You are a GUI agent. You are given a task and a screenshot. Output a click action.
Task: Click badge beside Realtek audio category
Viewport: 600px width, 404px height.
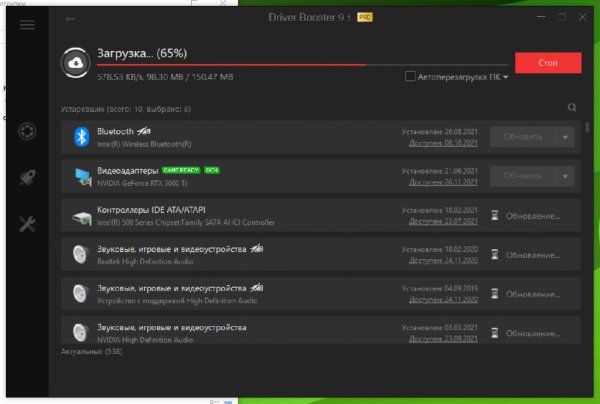point(256,249)
